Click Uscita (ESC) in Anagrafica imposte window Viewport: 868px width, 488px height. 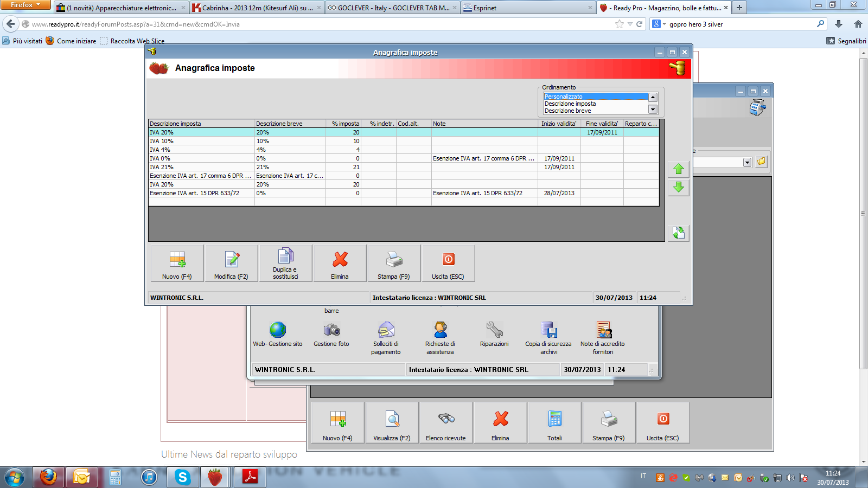click(449, 263)
